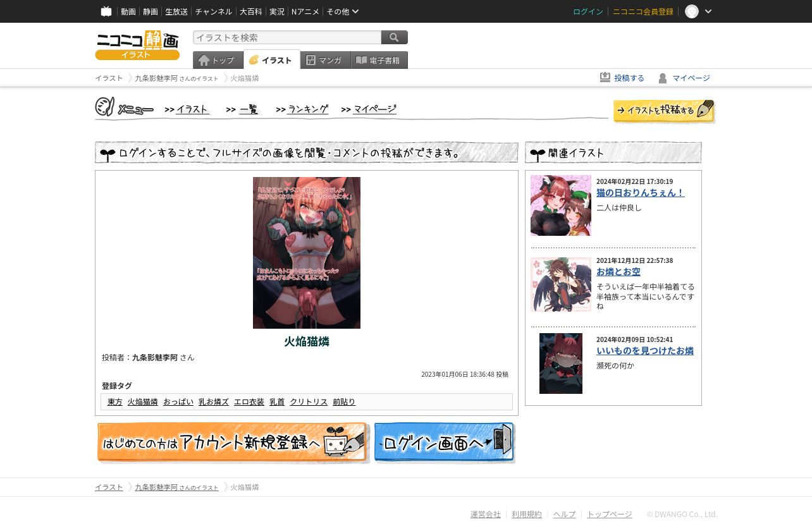Focus the イラストを検索 search field

click(287, 37)
